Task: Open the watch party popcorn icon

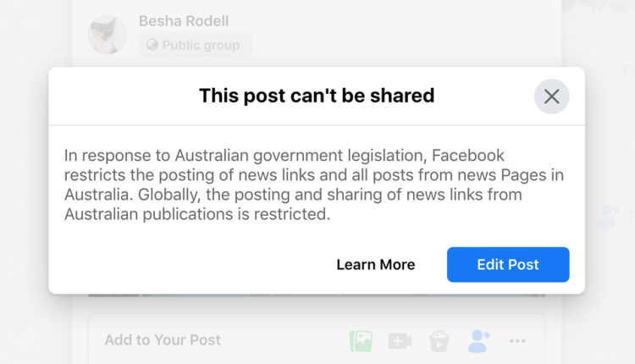Action: pos(439,341)
